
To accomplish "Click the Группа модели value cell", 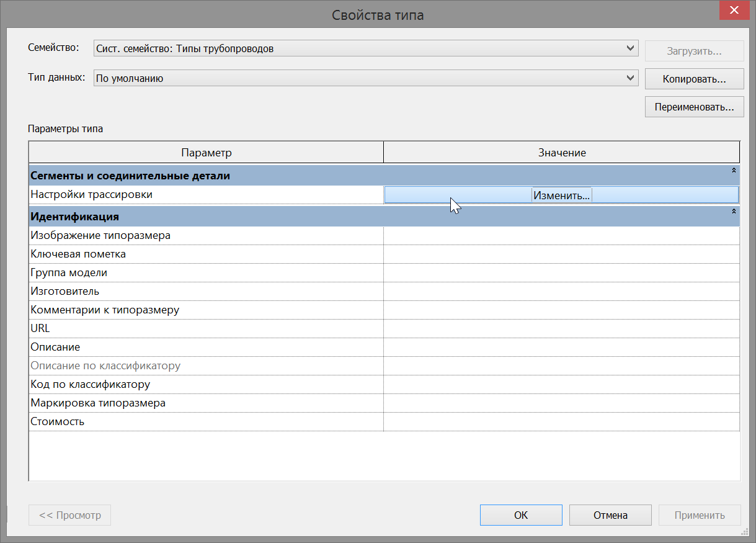I will click(561, 273).
